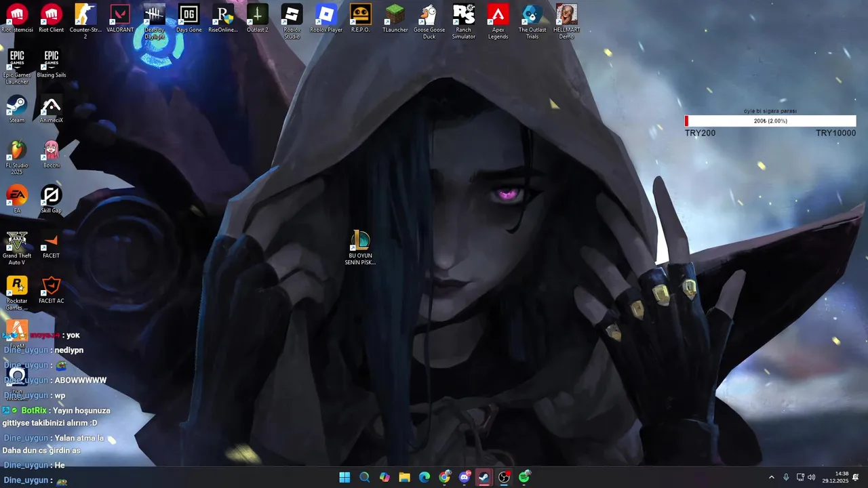Viewport: 868px width, 488px height.
Task: Open the League of Legends icon mid-desktop
Action: pyautogui.click(x=360, y=247)
